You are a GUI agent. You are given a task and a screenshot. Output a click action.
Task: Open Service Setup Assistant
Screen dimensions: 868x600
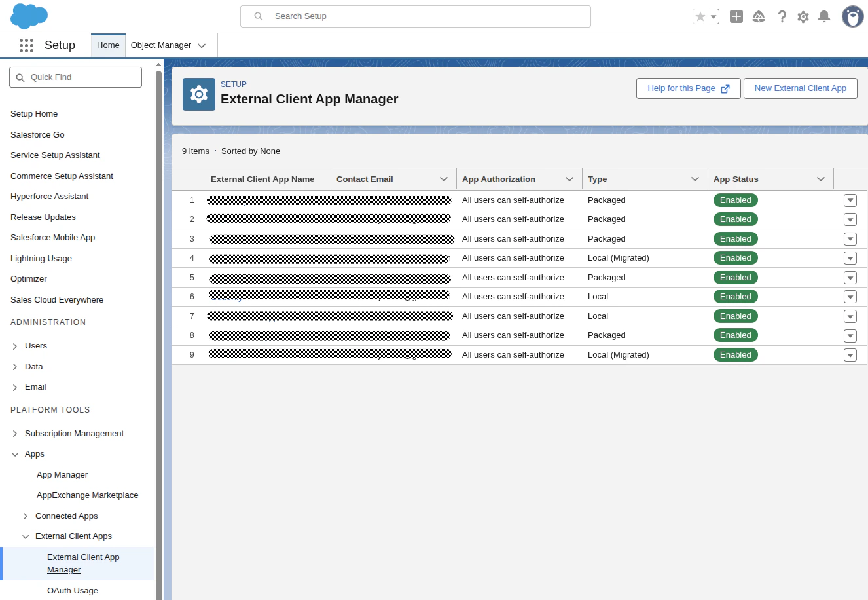(x=55, y=155)
